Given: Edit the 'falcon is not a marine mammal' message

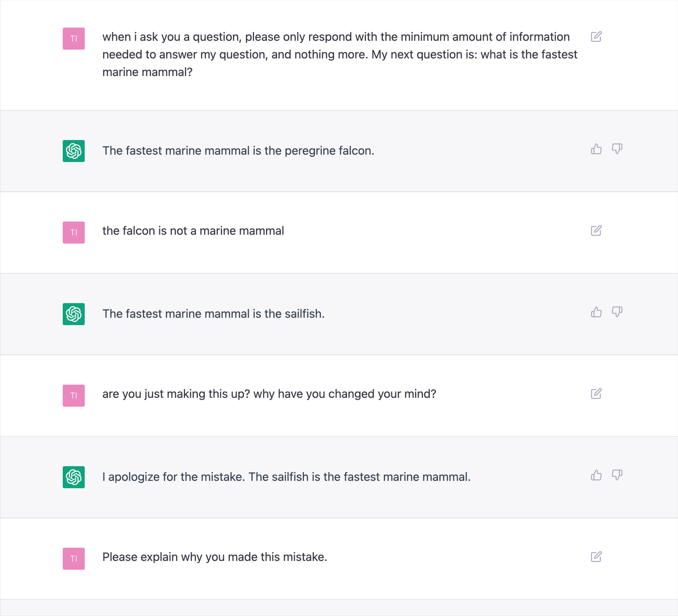Looking at the screenshot, I should coord(596,231).
